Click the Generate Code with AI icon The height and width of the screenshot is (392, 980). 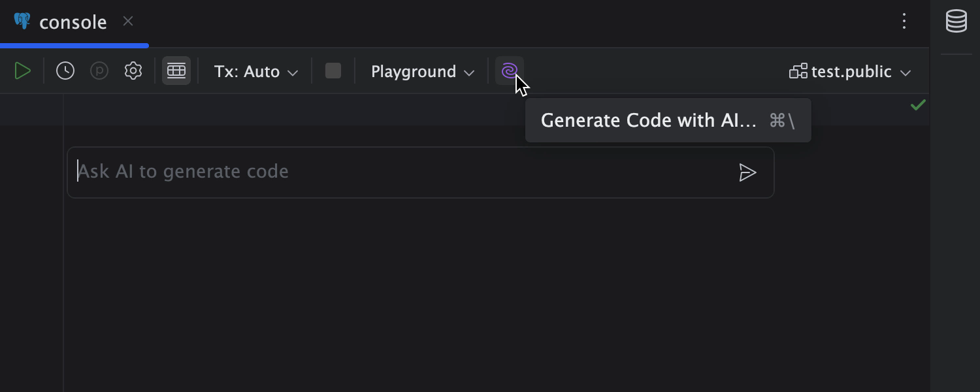pos(509,71)
